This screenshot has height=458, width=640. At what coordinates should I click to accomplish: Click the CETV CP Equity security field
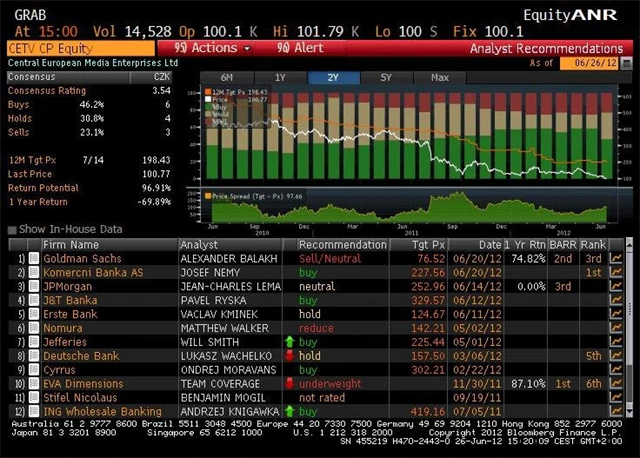(78, 47)
